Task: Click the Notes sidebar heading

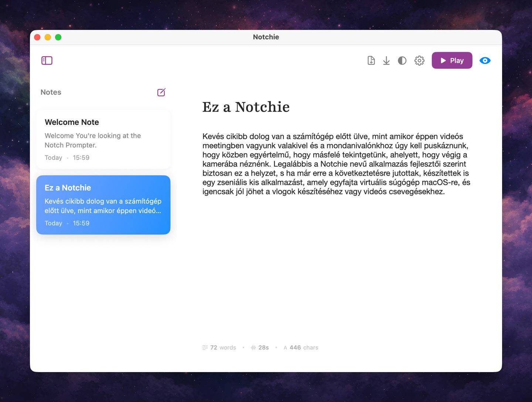Action: pyautogui.click(x=51, y=92)
